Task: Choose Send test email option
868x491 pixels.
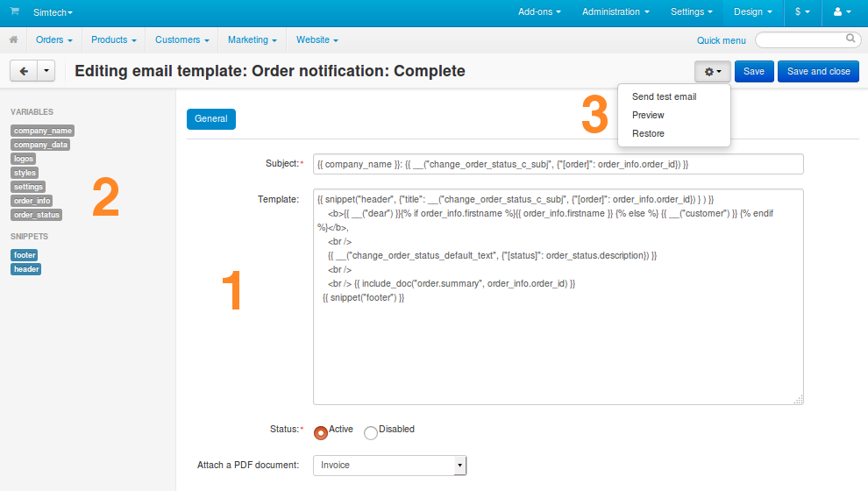Action: coord(665,96)
